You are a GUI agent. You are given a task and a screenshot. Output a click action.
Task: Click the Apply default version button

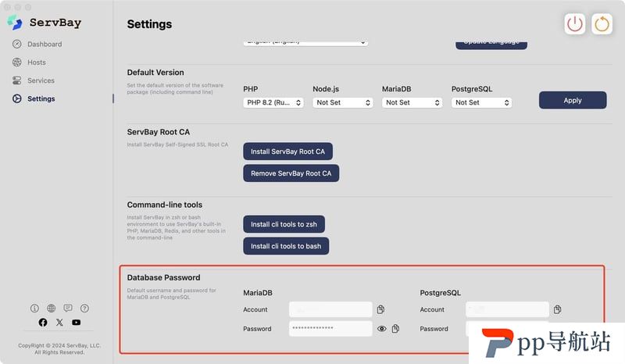[x=573, y=100]
